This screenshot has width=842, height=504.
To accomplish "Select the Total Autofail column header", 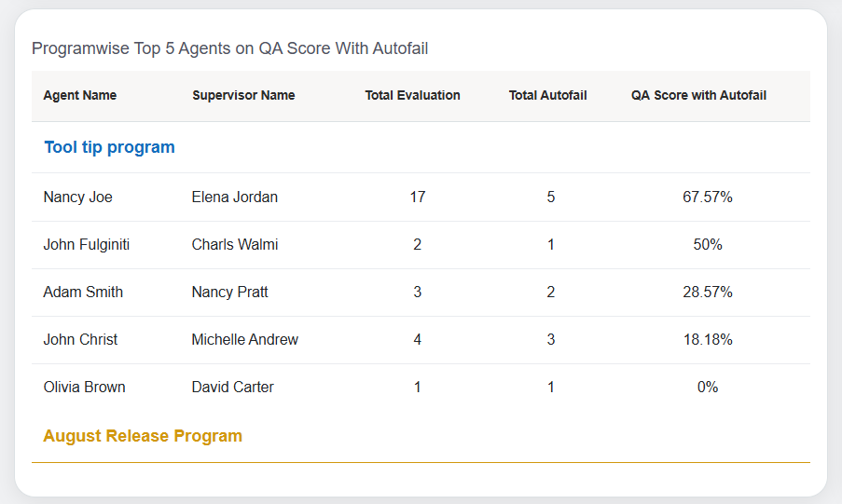I will tap(547, 95).
